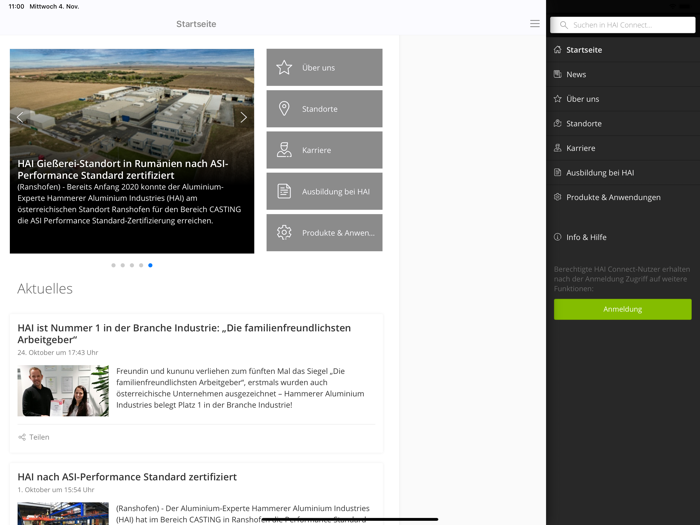Viewport: 700px width, 525px height.
Task: Select the first carousel pagination dot
Action: point(113,265)
